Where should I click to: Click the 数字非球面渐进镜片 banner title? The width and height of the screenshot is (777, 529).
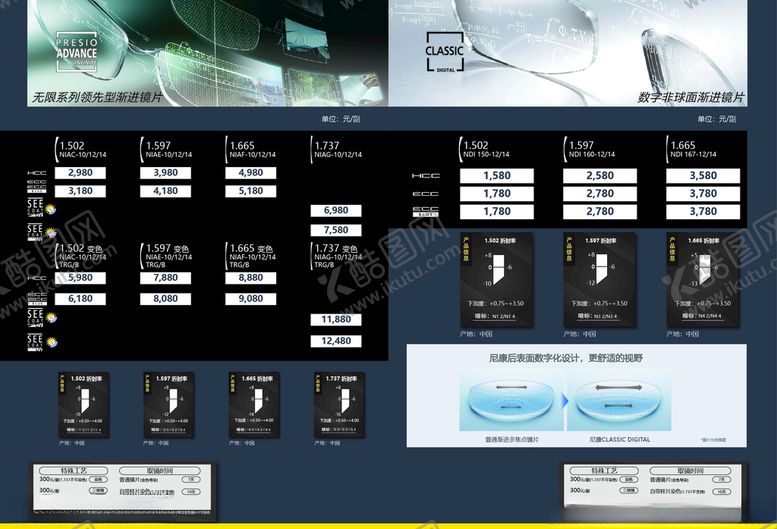point(690,98)
